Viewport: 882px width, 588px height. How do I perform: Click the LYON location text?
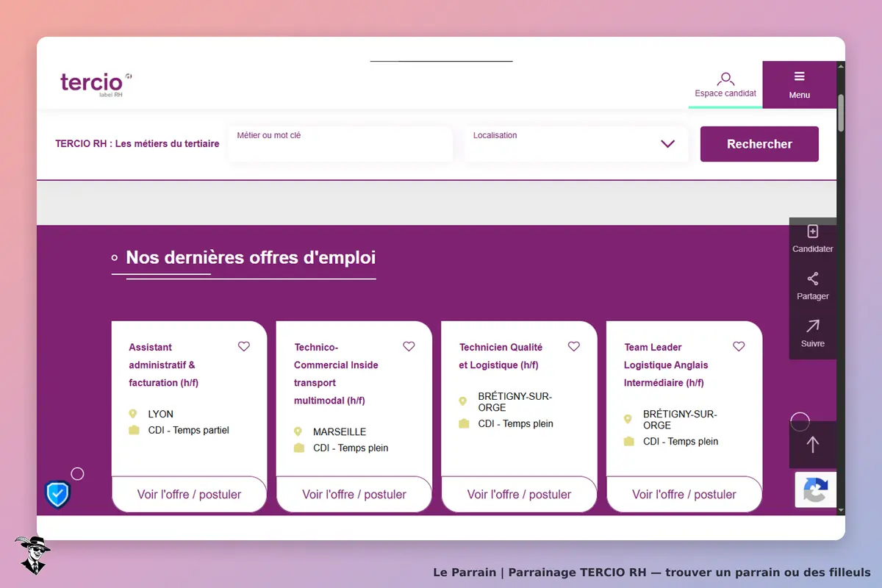[x=161, y=414]
